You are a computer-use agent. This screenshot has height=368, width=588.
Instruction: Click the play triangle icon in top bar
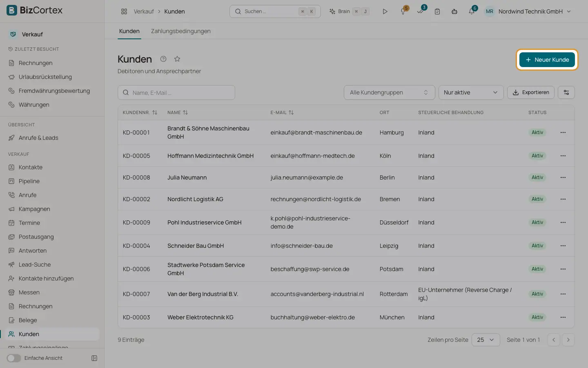tap(385, 11)
